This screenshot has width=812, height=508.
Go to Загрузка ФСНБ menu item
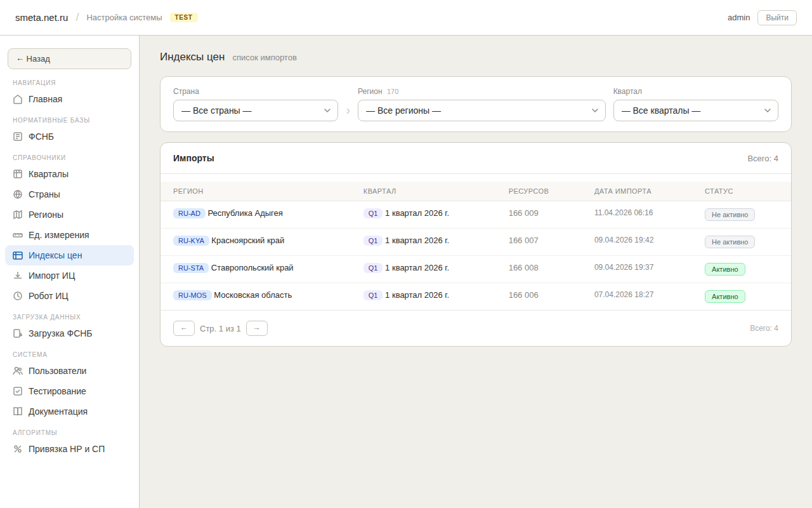pyautogui.click(x=60, y=333)
